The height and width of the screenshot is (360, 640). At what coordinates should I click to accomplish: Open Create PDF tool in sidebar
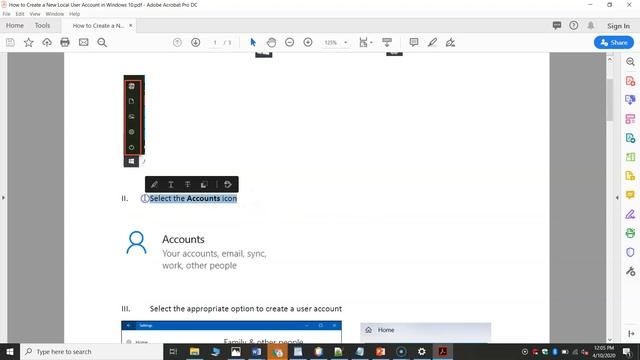tap(630, 81)
